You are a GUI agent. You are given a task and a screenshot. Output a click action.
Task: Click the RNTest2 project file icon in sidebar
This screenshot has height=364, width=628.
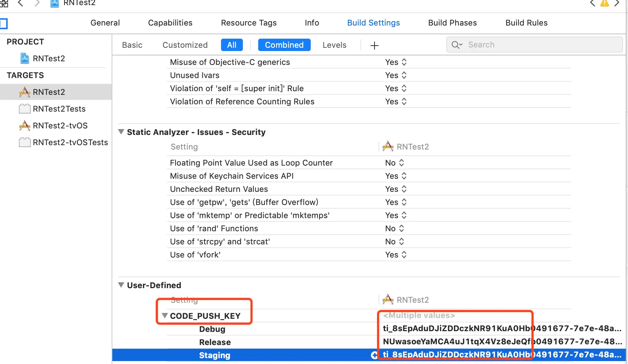(x=24, y=58)
